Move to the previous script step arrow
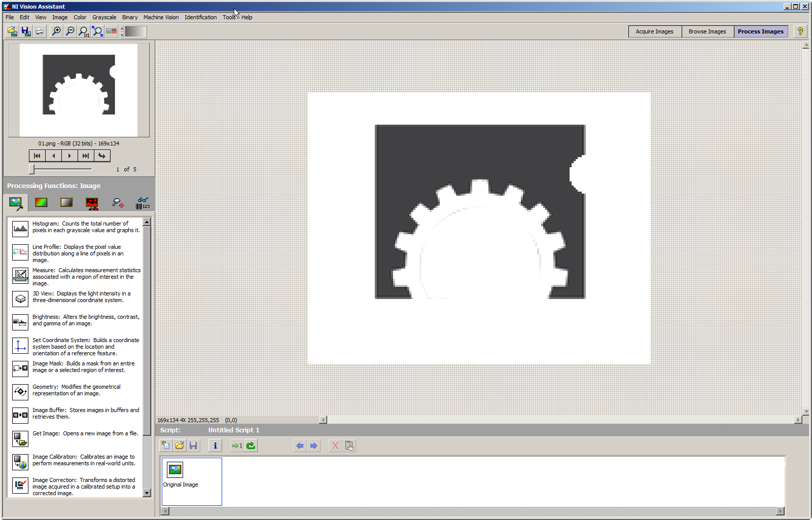 (x=300, y=445)
